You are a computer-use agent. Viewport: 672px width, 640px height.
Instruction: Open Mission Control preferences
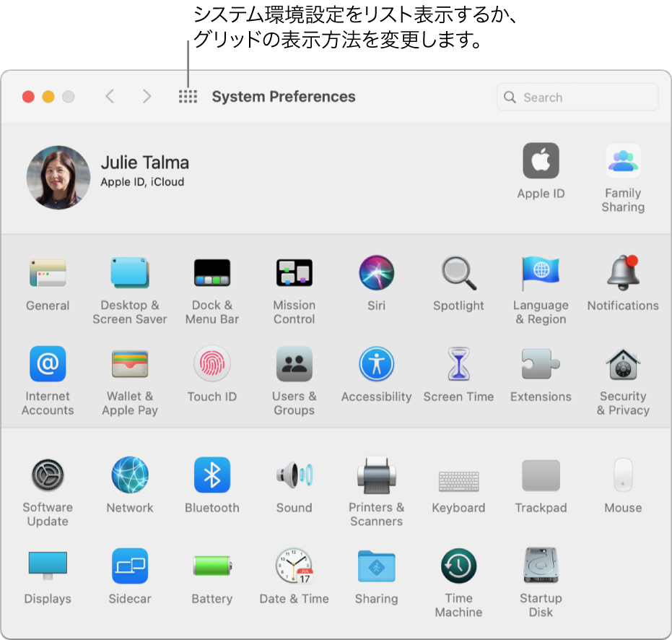point(294,273)
